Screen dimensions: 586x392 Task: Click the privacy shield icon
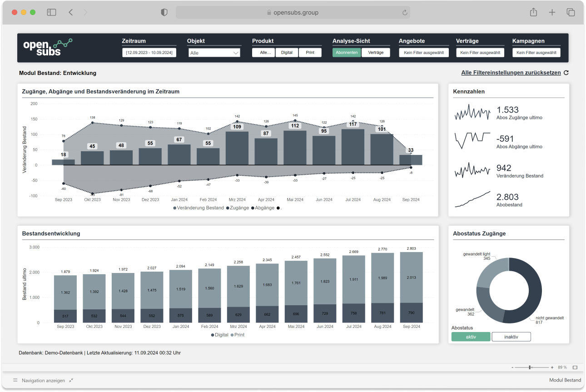[164, 12]
